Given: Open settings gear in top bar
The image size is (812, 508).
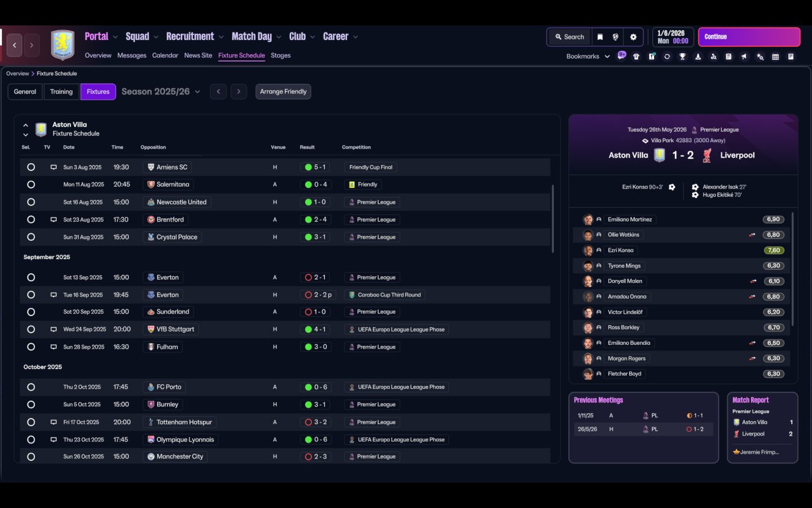Looking at the screenshot, I should pyautogui.click(x=633, y=37).
